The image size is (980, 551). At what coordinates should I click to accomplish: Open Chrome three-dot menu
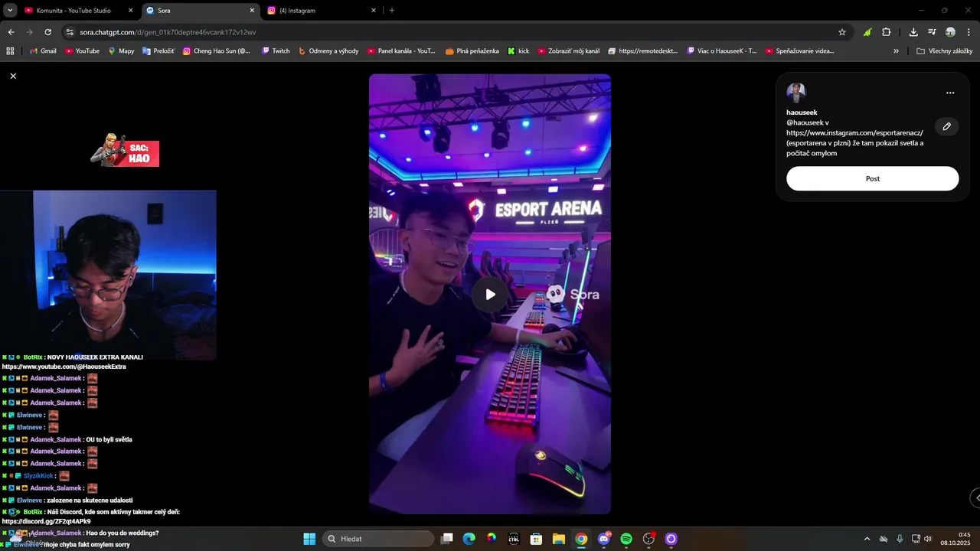(969, 32)
